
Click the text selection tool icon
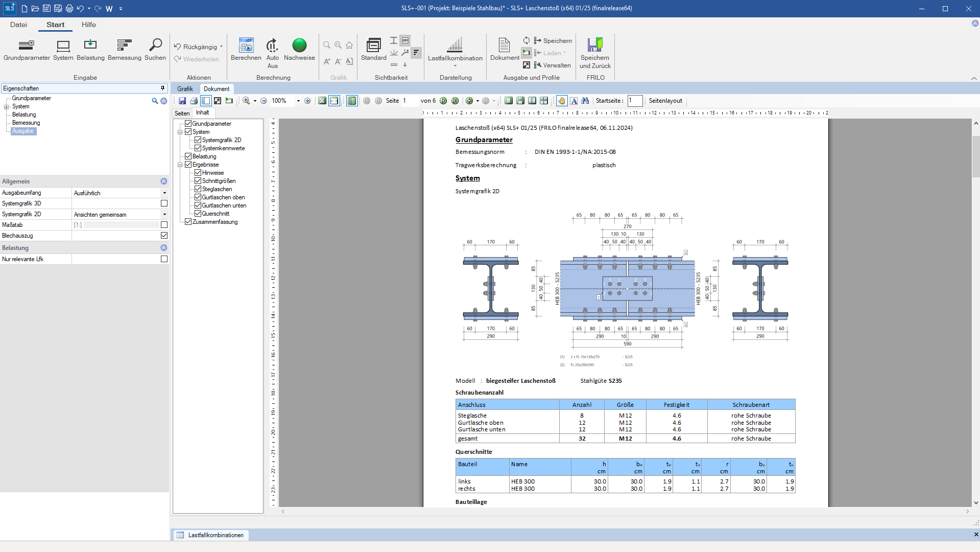coord(574,101)
